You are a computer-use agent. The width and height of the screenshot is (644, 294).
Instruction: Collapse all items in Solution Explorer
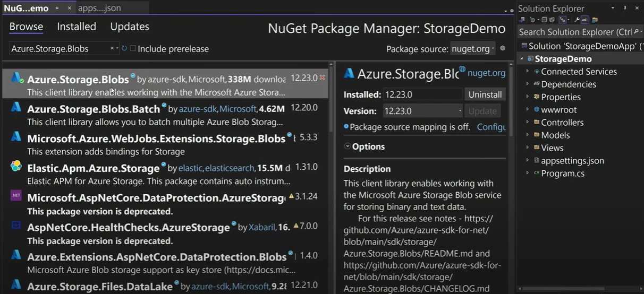click(x=544, y=20)
